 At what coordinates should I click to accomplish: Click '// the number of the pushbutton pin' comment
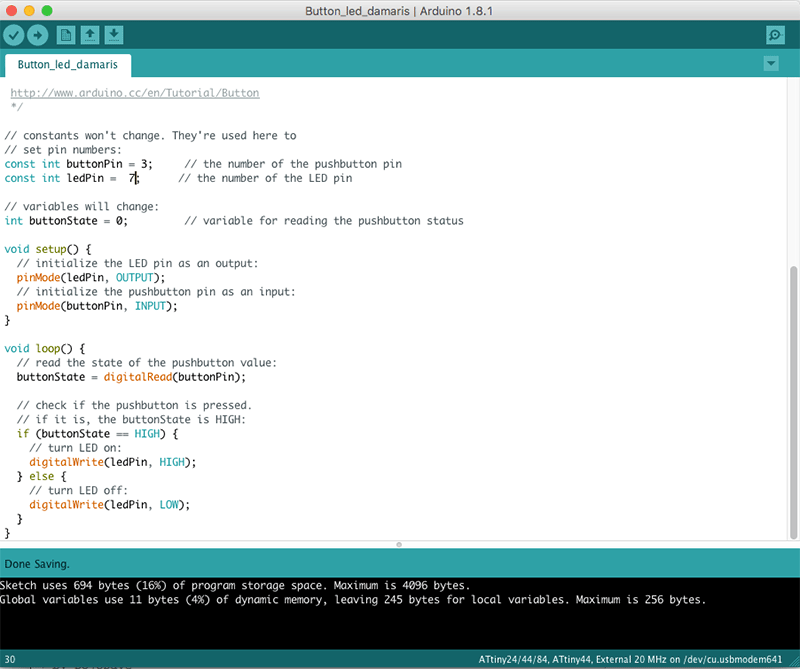tap(293, 164)
